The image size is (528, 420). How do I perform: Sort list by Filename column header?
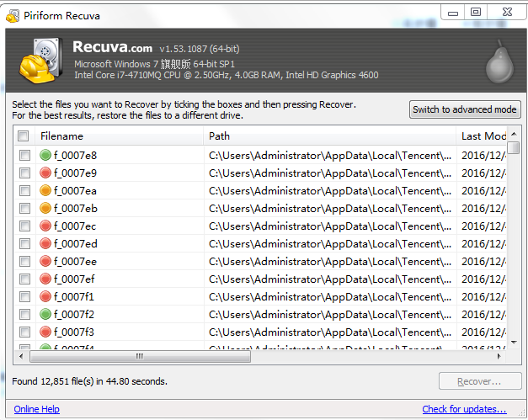tap(118, 136)
